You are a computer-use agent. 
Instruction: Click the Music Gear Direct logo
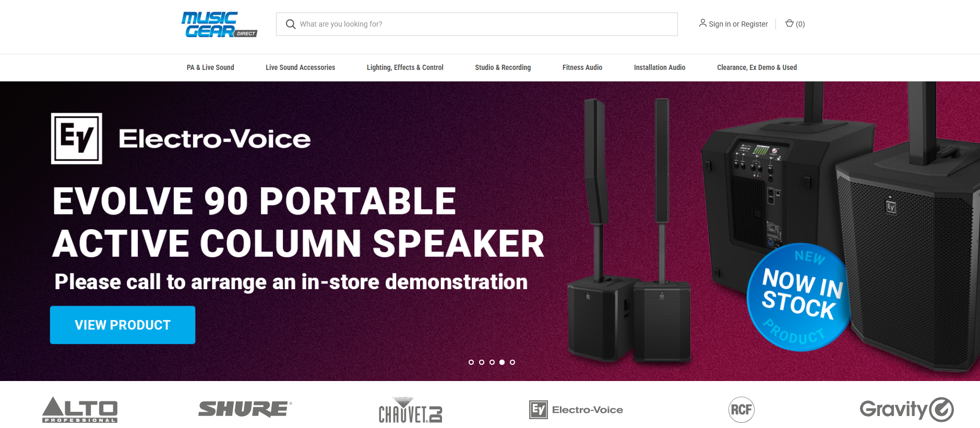pyautogui.click(x=219, y=25)
